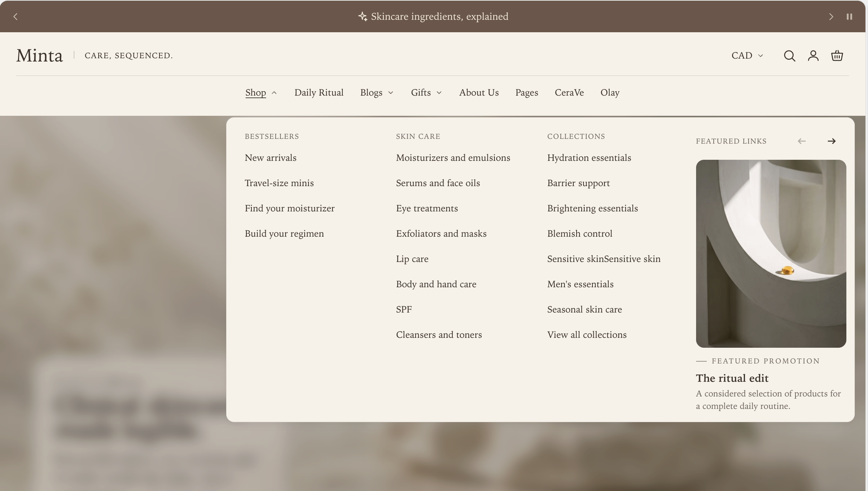Open New arrivals link
Viewport: 868px width, 491px height.
(x=271, y=158)
